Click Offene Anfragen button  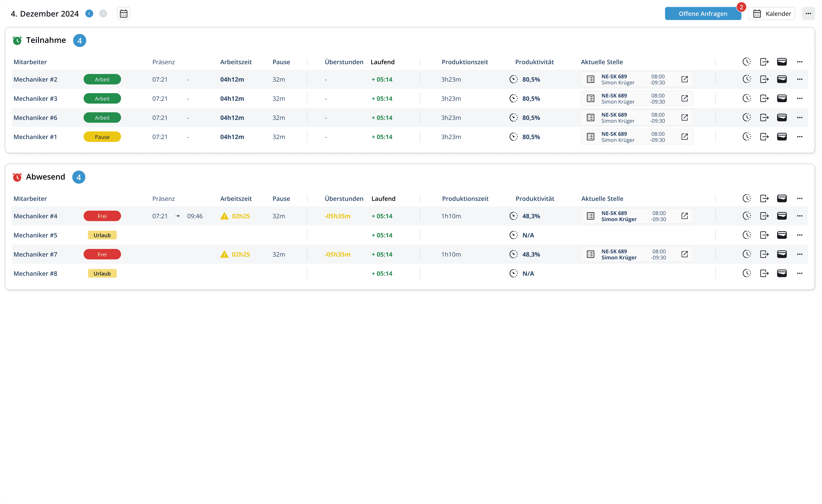[x=702, y=14]
